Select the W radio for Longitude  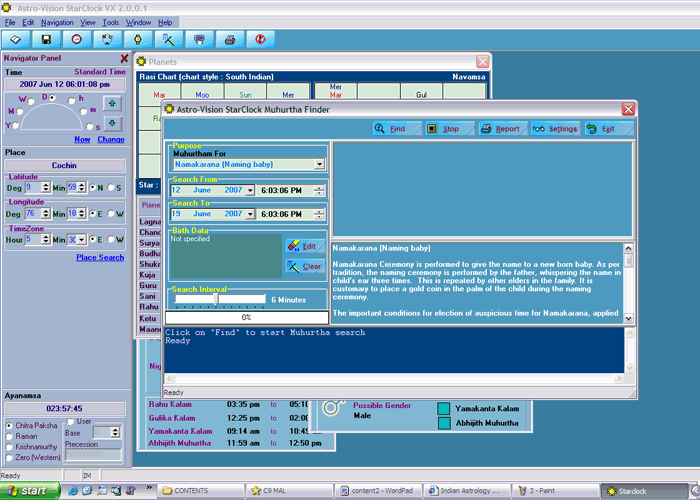111,214
